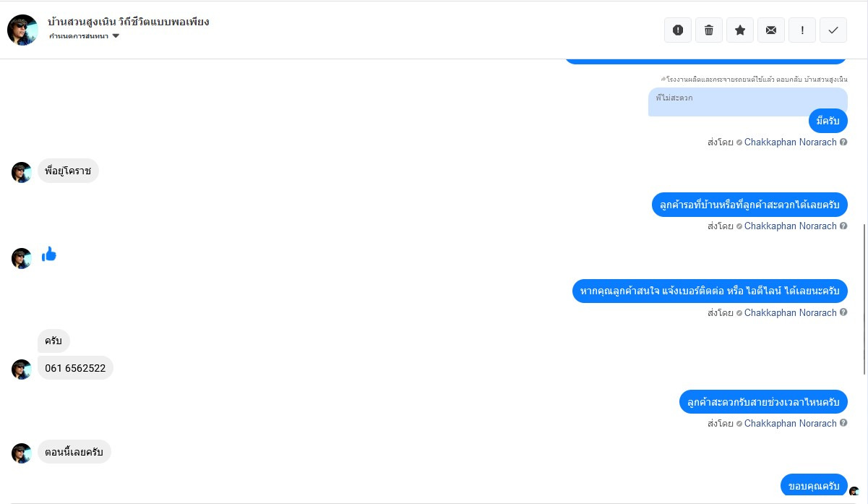
Task: Click the blue thumbs-up like sticker
Action: (x=49, y=254)
